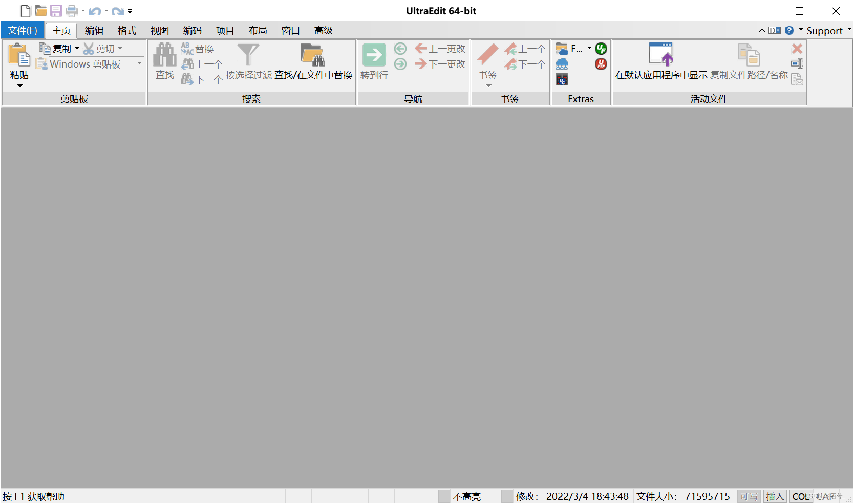Click the rename file icon in 活动文件

click(x=797, y=64)
